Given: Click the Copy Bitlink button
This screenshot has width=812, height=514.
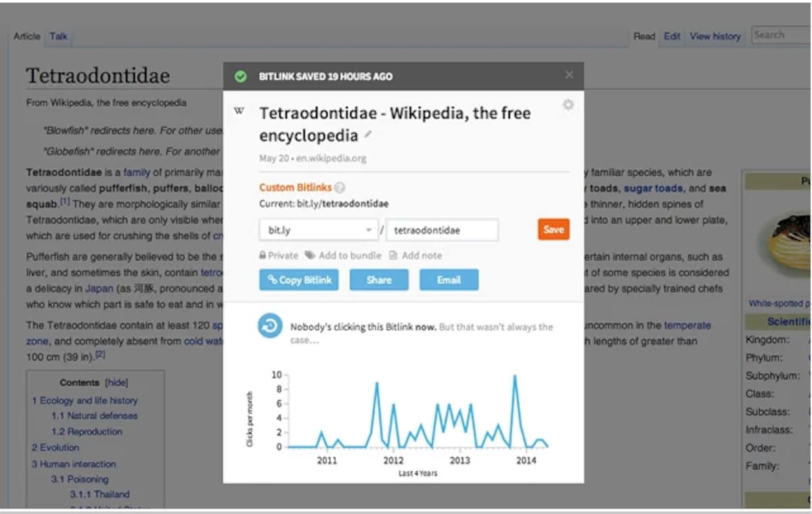Looking at the screenshot, I should [299, 280].
